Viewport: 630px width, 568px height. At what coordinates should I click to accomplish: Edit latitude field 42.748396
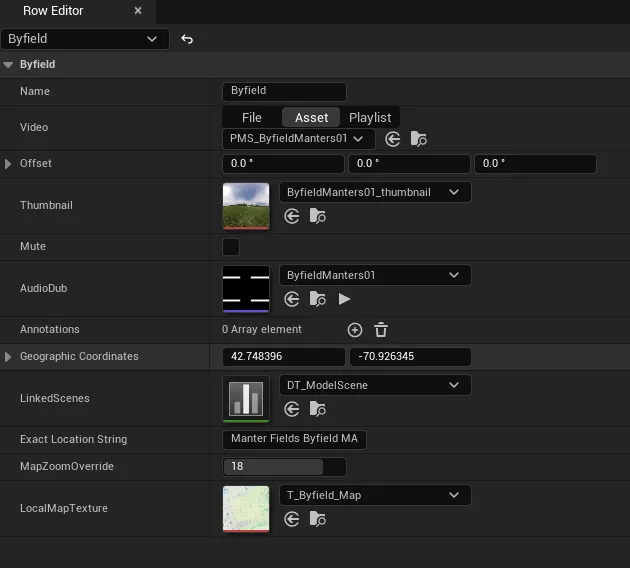[284, 357]
